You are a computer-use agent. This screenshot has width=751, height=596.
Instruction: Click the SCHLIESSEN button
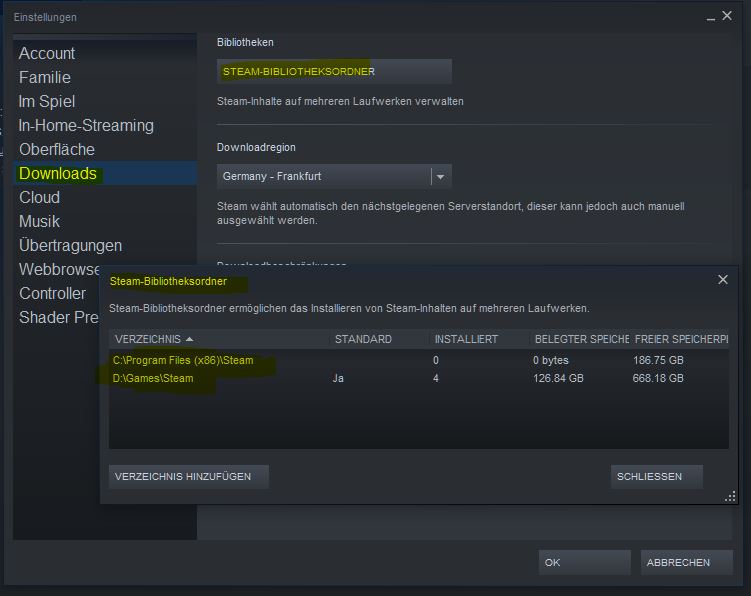point(657,477)
